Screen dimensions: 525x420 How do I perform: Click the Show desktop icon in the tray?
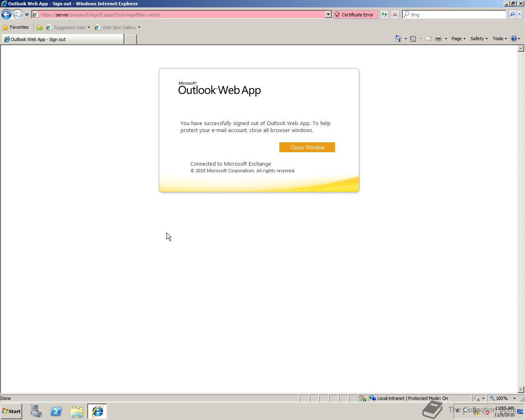coord(520,411)
